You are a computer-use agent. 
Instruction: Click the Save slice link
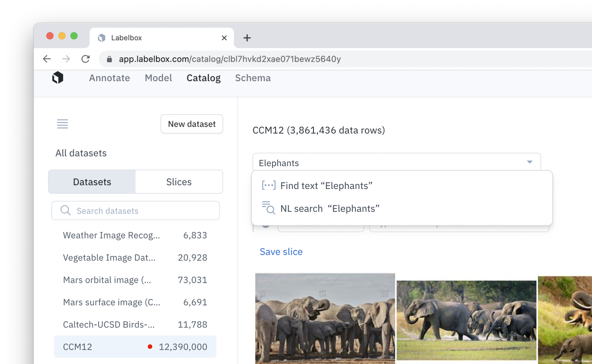pos(281,251)
